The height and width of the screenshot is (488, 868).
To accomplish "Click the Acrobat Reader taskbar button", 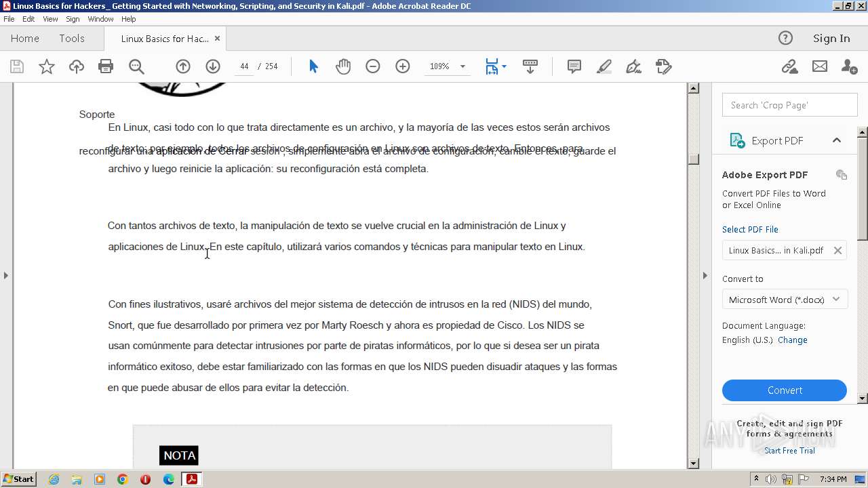I will click(192, 479).
